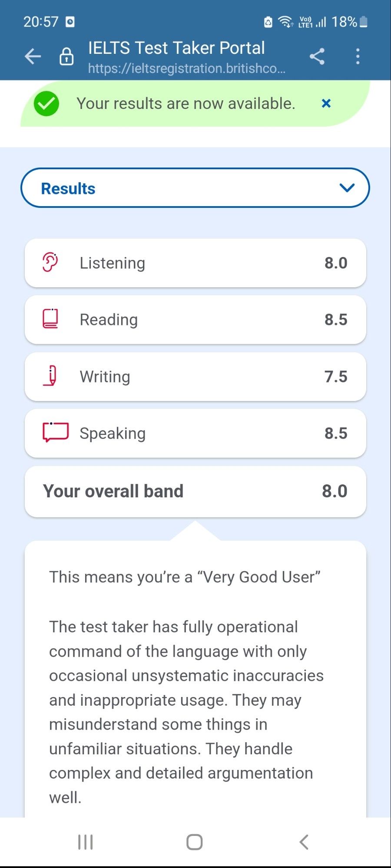This screenshot has width=391, height=868.
Task: Select the Writing 7.5 score row
Action: tap(195, 377)
